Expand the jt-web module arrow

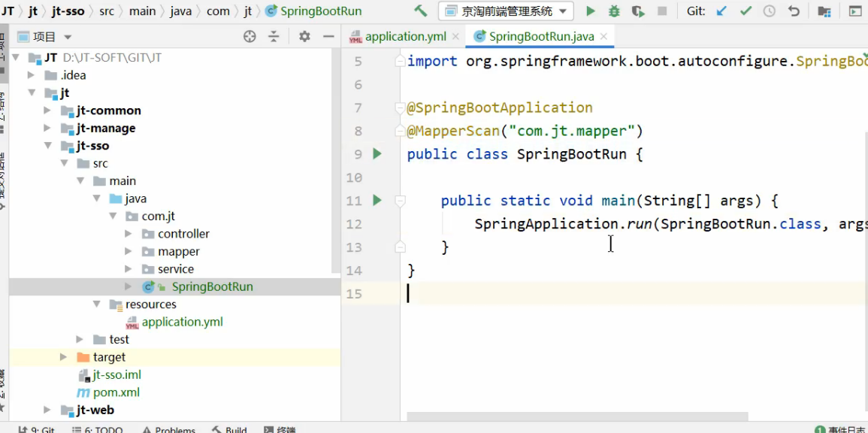47,410
